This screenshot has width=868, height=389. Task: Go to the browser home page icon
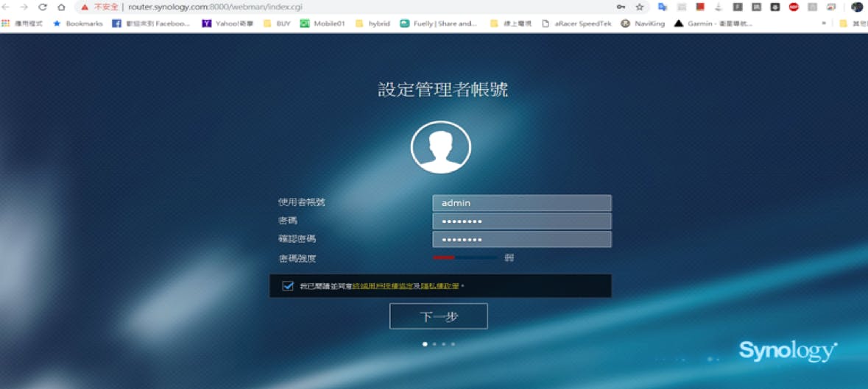[x=61, y=7]
